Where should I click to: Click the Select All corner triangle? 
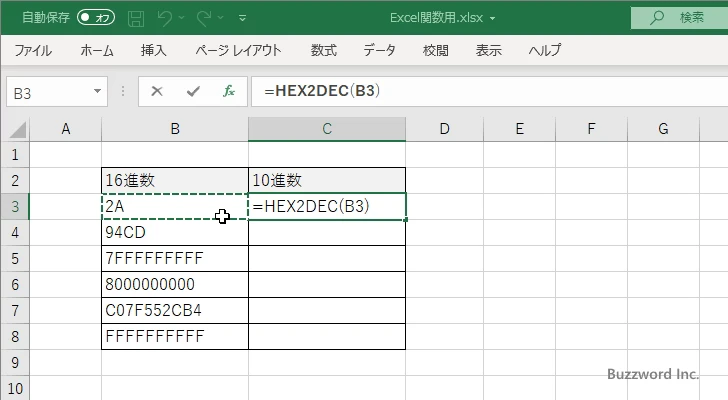(18, 129)
